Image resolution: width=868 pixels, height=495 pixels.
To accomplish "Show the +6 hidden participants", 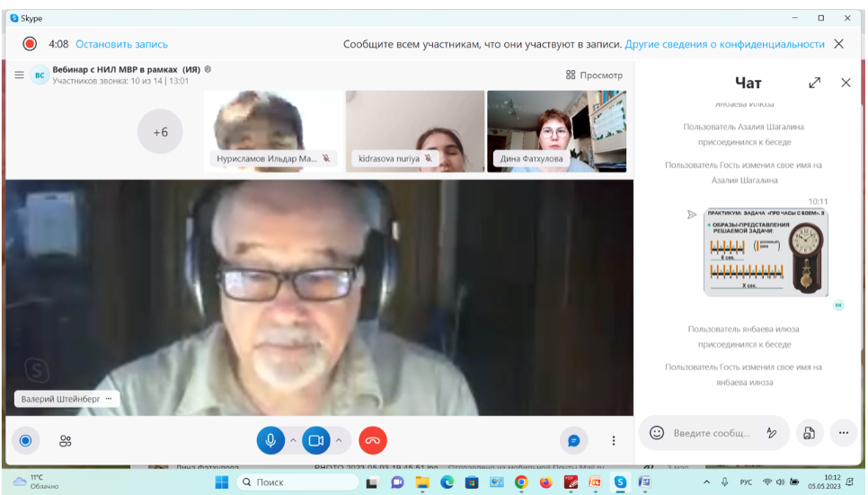I will click(160, 132).
